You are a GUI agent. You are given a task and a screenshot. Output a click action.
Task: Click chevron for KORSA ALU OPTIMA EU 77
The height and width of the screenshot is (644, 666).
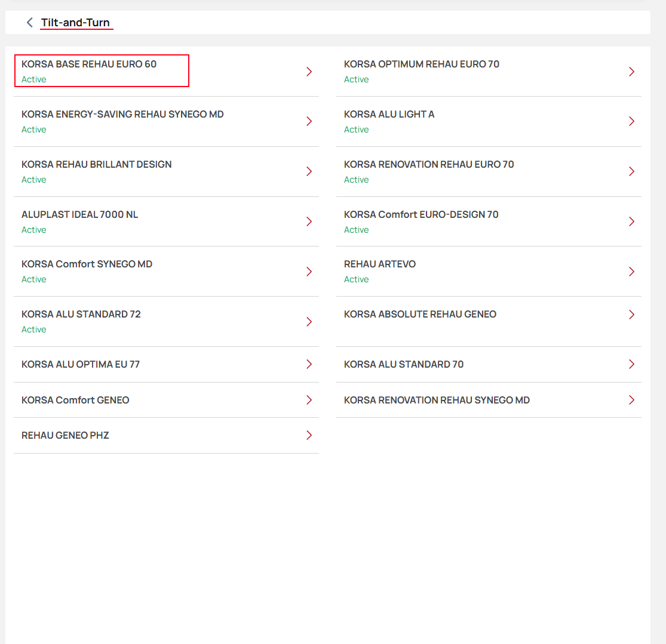(309, 364)
